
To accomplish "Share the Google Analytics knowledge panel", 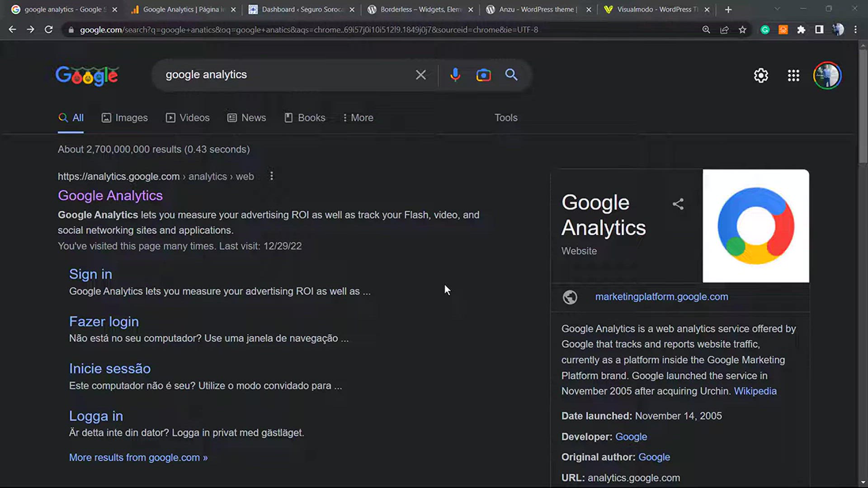I will click(x=678, y=204).
